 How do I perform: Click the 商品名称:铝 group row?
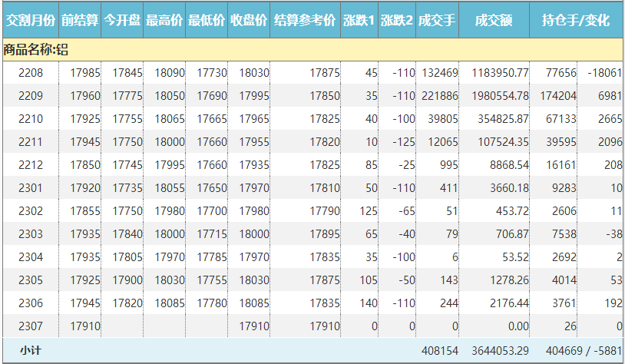[36, 50]
